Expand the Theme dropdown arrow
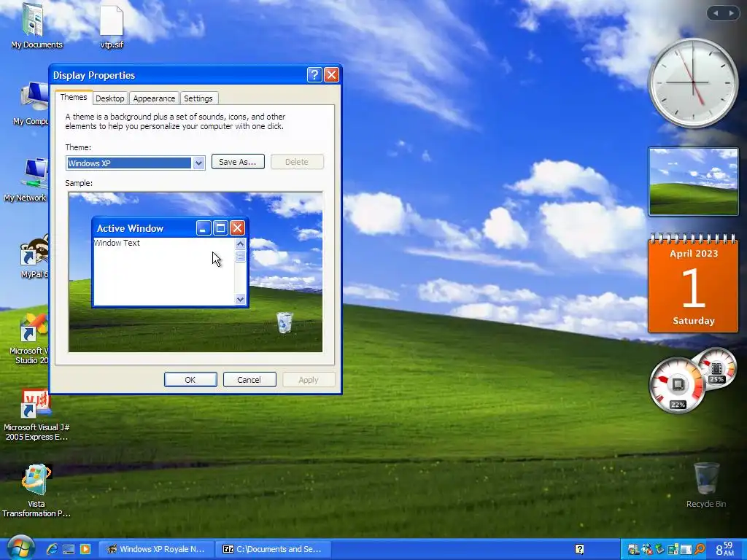Image resolution: width=747 pixels, height=560 pixels. click(198, 163)
